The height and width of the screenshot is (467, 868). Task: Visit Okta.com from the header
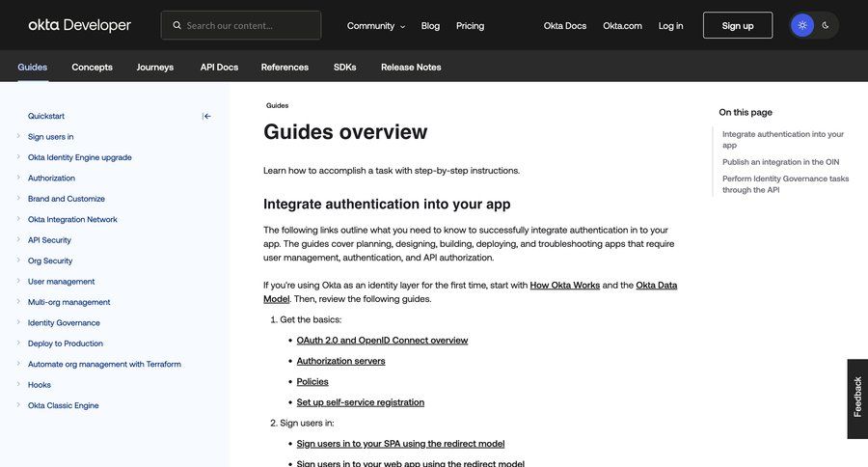(622, 25)
